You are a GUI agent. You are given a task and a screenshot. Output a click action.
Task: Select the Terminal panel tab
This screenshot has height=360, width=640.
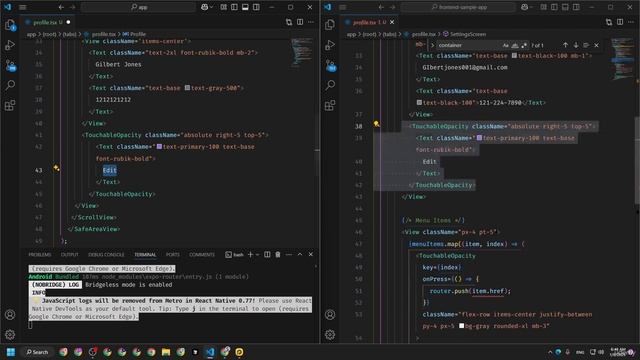click(x=145, y=255)
